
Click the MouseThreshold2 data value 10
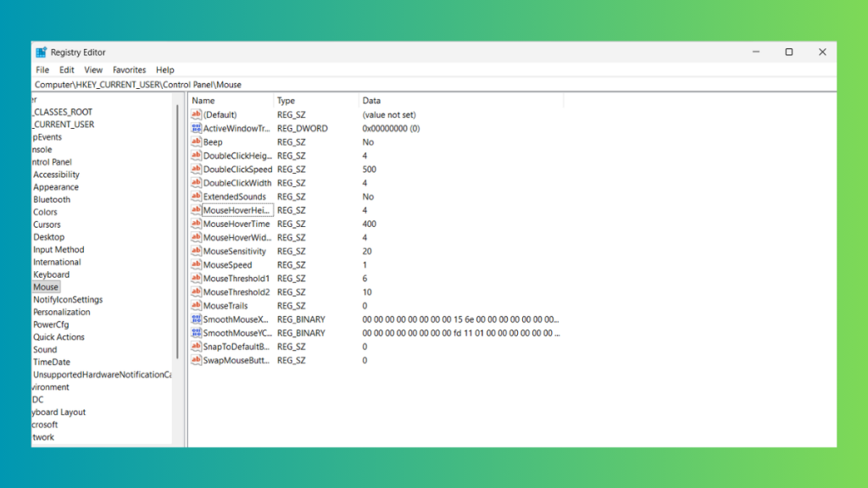[367, 292]
